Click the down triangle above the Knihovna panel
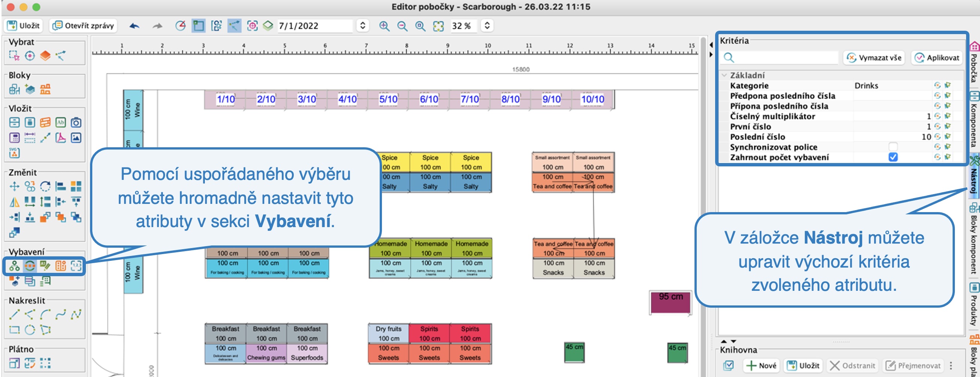The height and width of the screenshot is (377, 980). coord(733,341)
